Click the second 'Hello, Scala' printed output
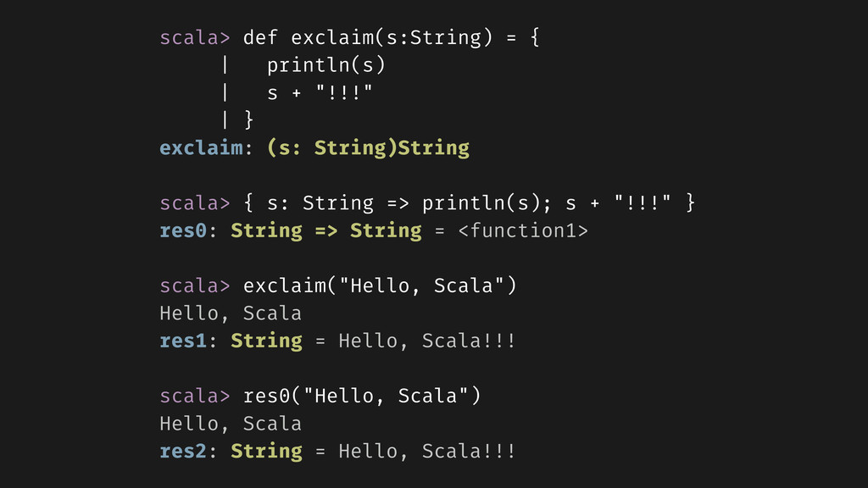Viewport: 868px width, 488px height. pos(231,424)
